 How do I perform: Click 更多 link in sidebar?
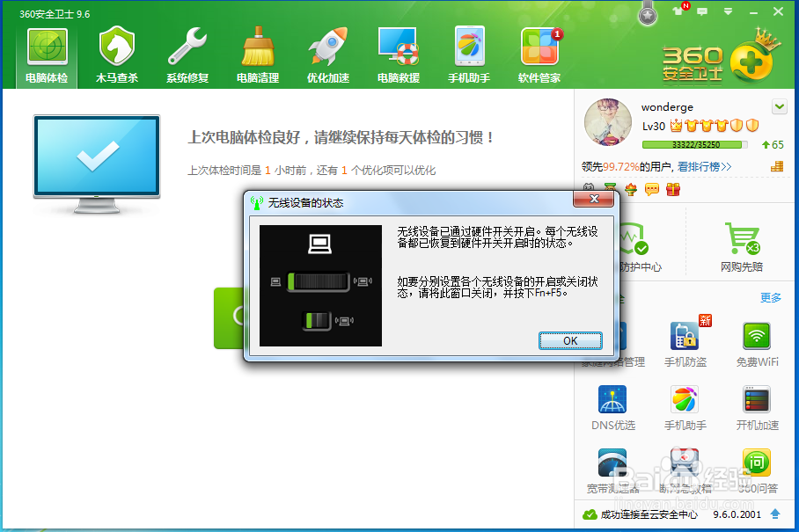pyautogui.click(x=771, y=297)
